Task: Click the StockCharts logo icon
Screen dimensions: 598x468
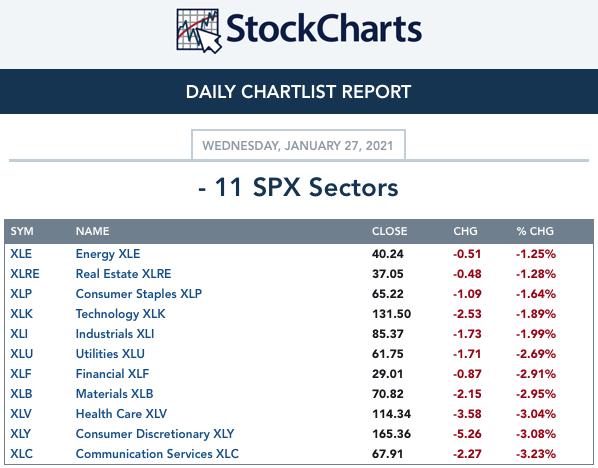Action: click(199, 31)
